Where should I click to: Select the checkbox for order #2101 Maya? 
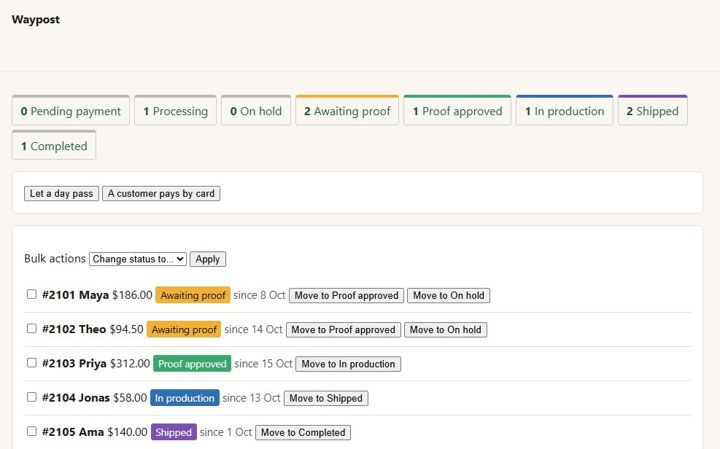pos(32,294)
